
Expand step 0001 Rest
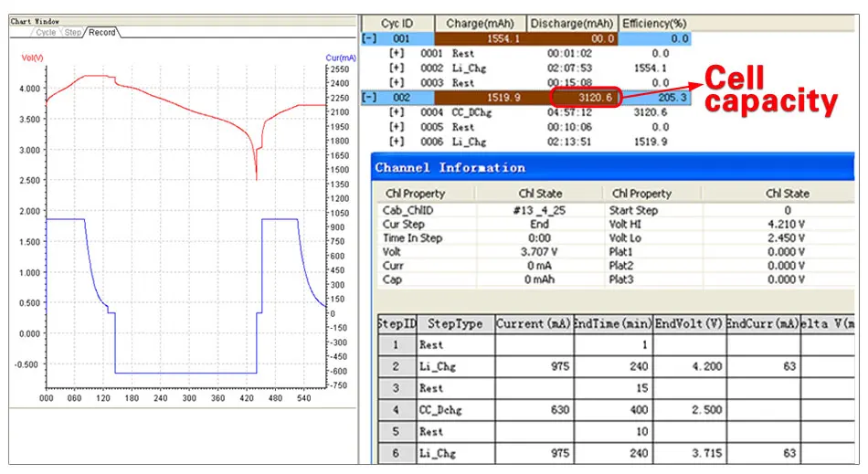tap(397, 54)
